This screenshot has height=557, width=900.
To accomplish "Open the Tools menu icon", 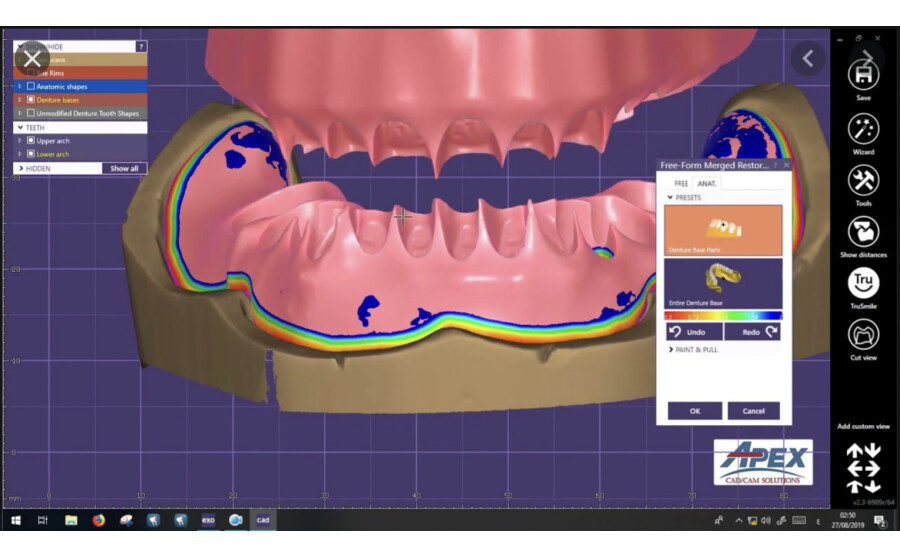I will 863,180.
